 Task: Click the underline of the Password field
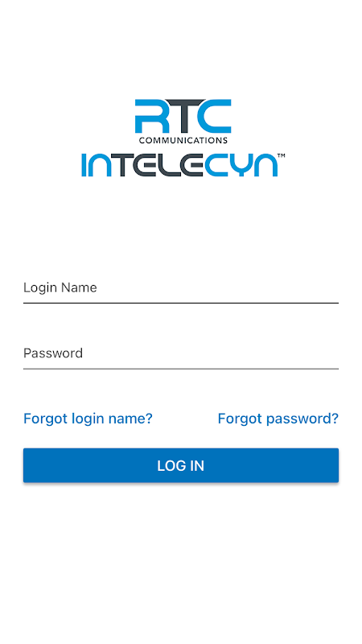pyautogui.click(x=181, y=369)
